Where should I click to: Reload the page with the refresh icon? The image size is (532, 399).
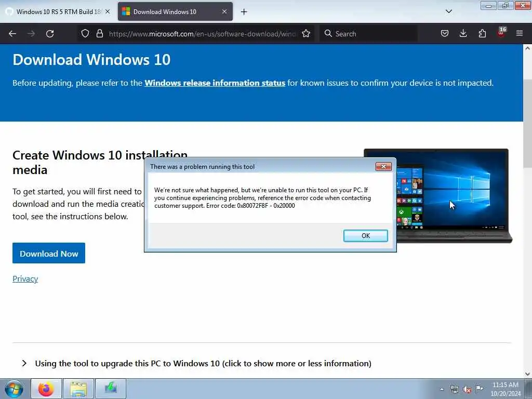(50, 34)
